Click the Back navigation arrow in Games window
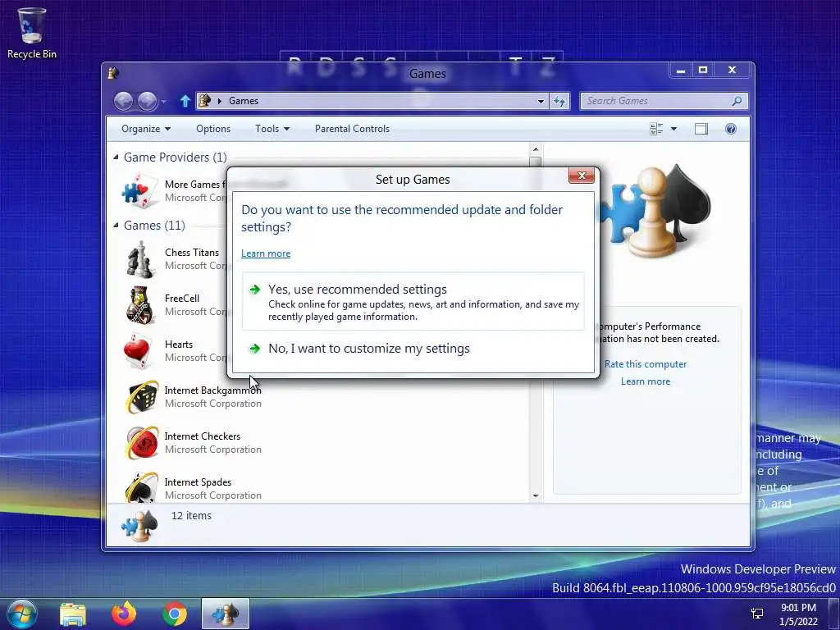This screenshot has height=630, width=840. coord(124,101)
